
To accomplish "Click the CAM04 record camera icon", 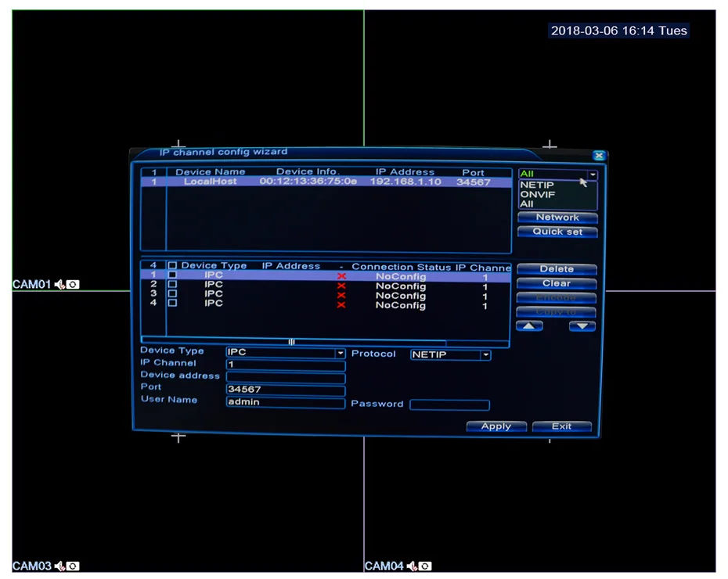I will pyautogui.click(x=425, y=566).
